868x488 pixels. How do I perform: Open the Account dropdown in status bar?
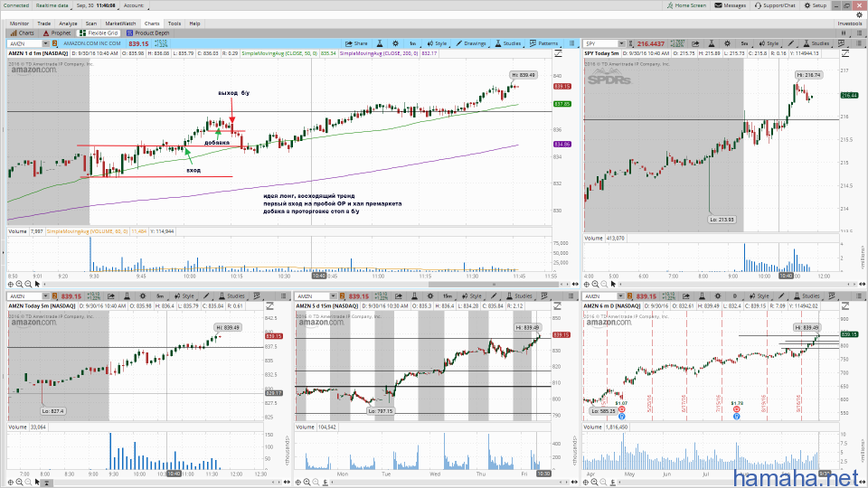[x=135, y=5]
